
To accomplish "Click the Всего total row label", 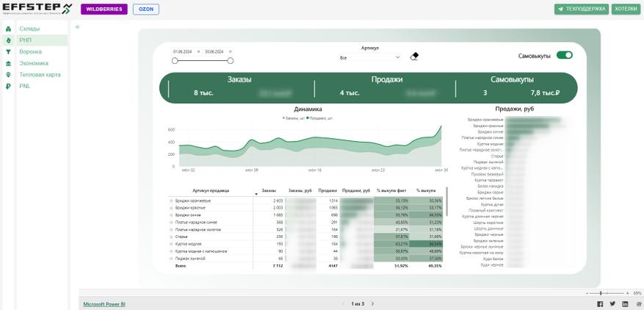I will tap(181, 266).
